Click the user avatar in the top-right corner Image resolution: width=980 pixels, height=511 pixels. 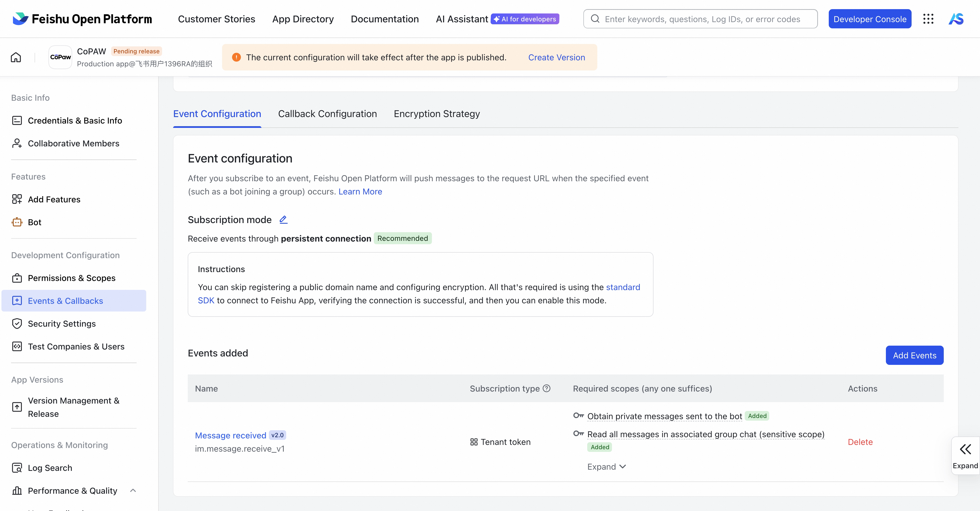956,19
